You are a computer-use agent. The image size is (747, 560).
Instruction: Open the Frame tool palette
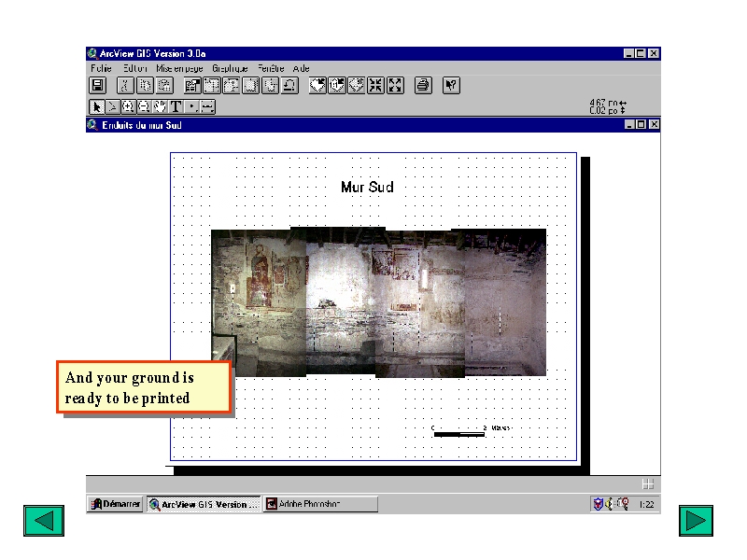(207, 106)
